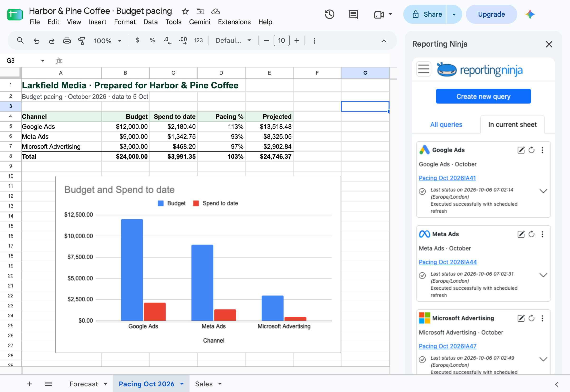Open Share options dropdown arrow
The height and width of the screenshot is (392, 570).
coord(454,14)
